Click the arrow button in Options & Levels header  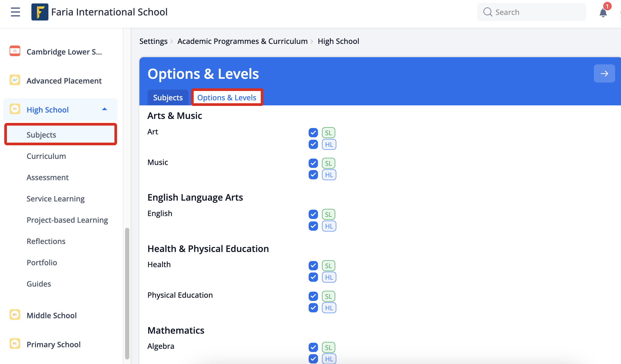[x=604, y=73]
